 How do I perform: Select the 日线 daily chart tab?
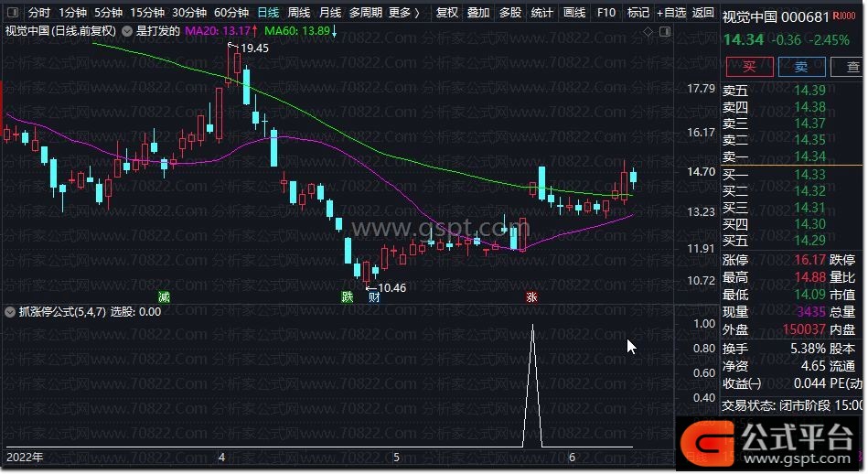pyautogui.click(x=269, y=12)
